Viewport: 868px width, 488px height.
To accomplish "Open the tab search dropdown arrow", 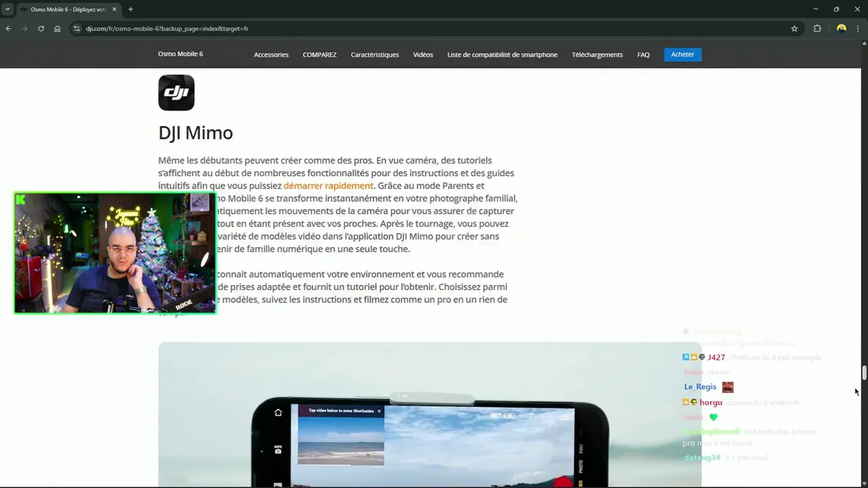I will tap(7, 9).
